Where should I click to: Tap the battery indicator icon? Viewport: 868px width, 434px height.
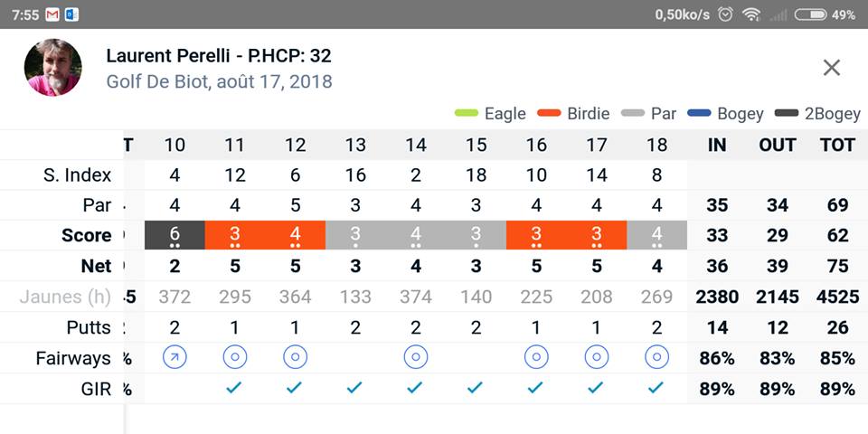[810, 14]
